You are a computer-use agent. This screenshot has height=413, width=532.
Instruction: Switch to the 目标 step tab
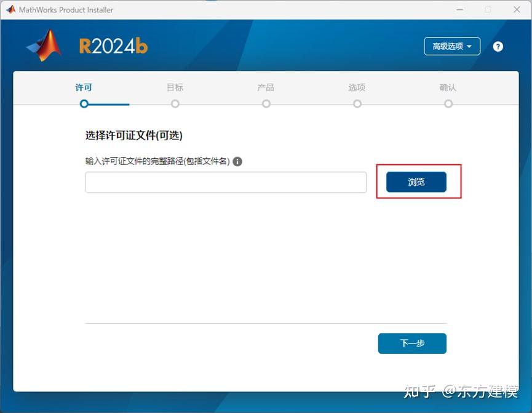point(175,87)
